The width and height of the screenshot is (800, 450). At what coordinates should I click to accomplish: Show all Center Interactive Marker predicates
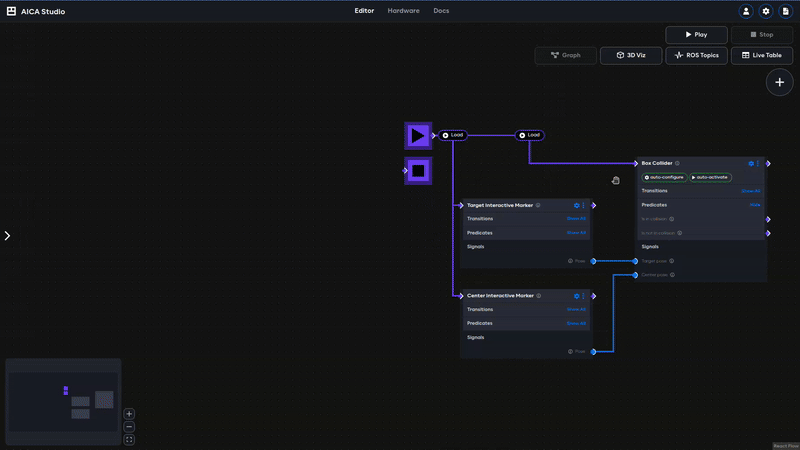tap(576, 323)
